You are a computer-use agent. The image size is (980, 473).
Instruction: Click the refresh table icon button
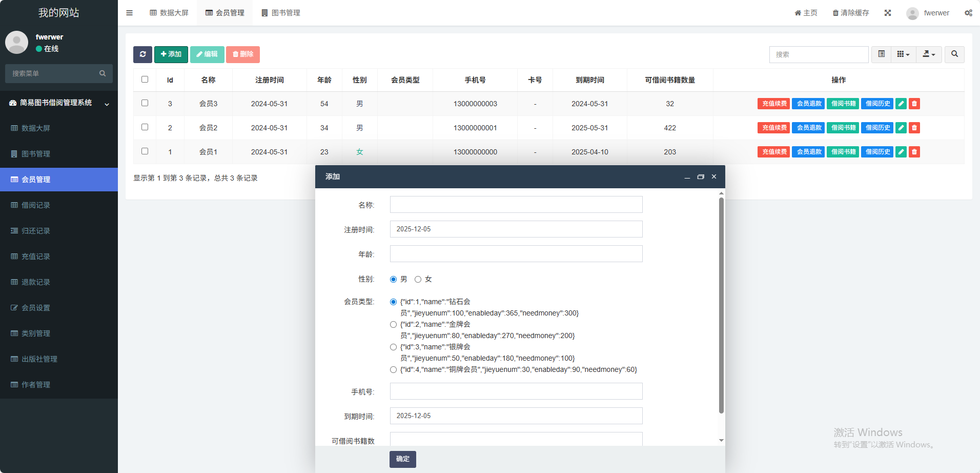click(142, 54)
